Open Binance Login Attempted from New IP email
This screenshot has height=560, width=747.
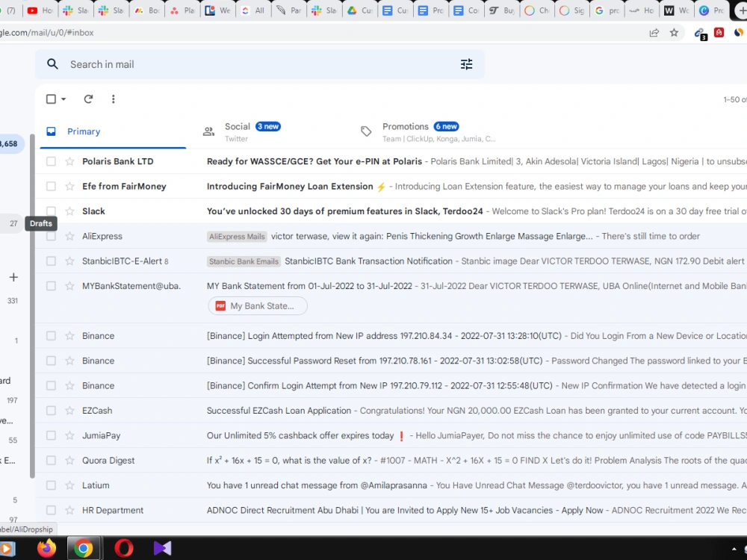(x=391, y=336)
